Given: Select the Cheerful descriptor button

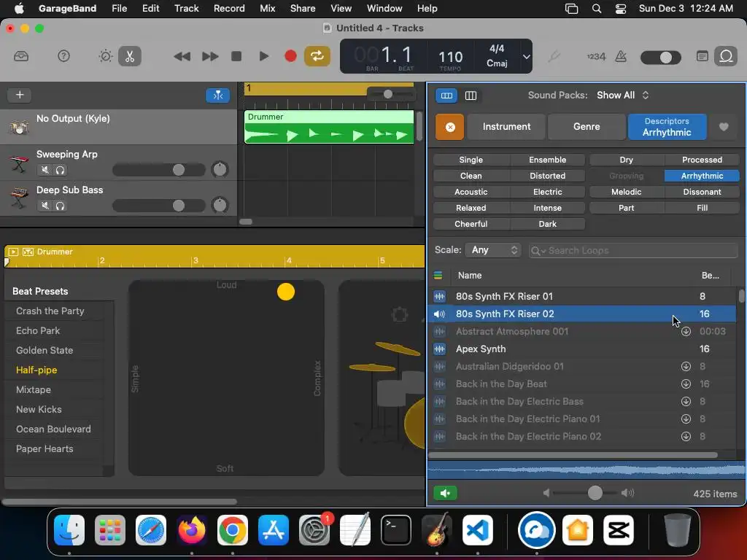Looking at the screenshot, I should click(471, 225).
